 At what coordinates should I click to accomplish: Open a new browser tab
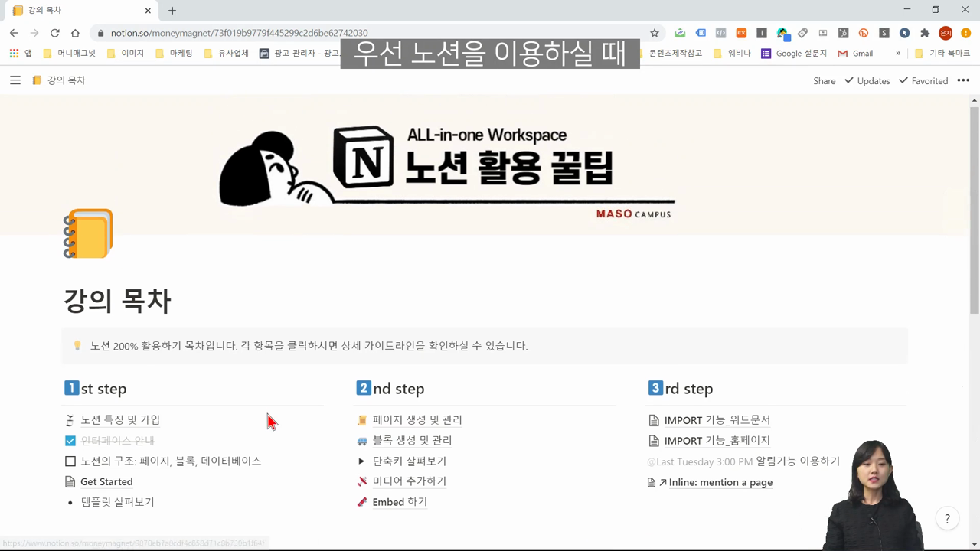pyautogui.click(x=172, y=11)
